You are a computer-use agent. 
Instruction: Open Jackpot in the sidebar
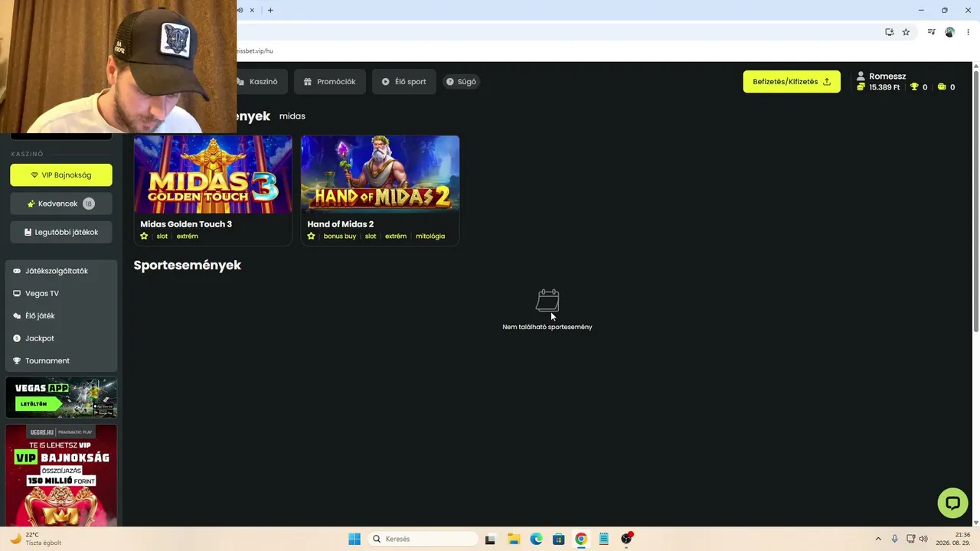[x=61, y=338]
